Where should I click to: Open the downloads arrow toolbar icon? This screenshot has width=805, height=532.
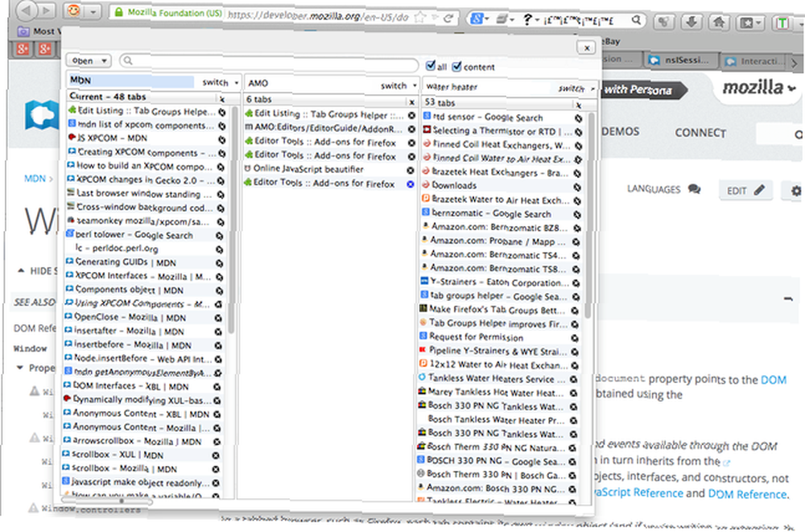691,22
